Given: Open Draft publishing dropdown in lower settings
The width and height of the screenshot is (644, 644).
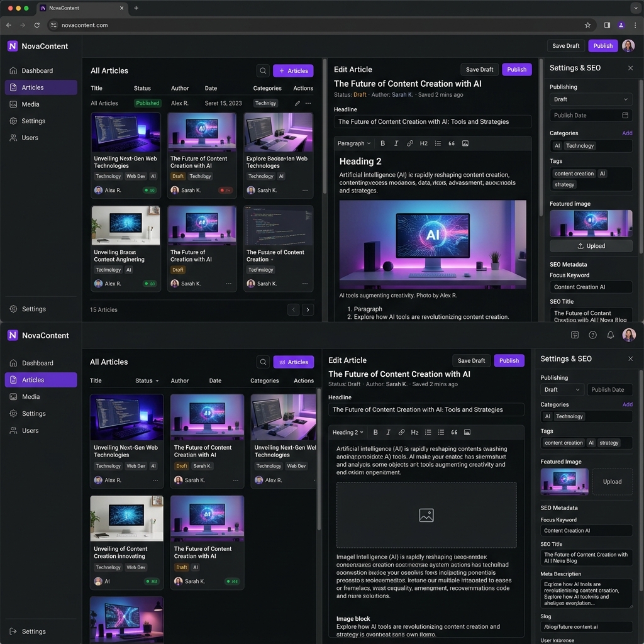Looking at the screenshot, I should pyautogui.click(x=562, y=390).
